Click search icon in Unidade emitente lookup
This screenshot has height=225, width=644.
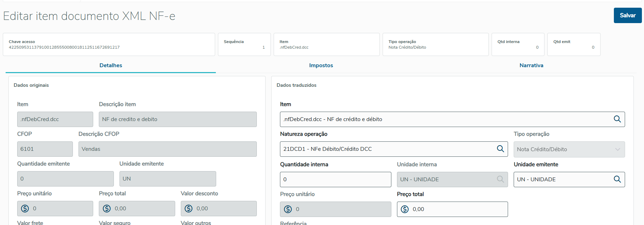click(617, 180)
